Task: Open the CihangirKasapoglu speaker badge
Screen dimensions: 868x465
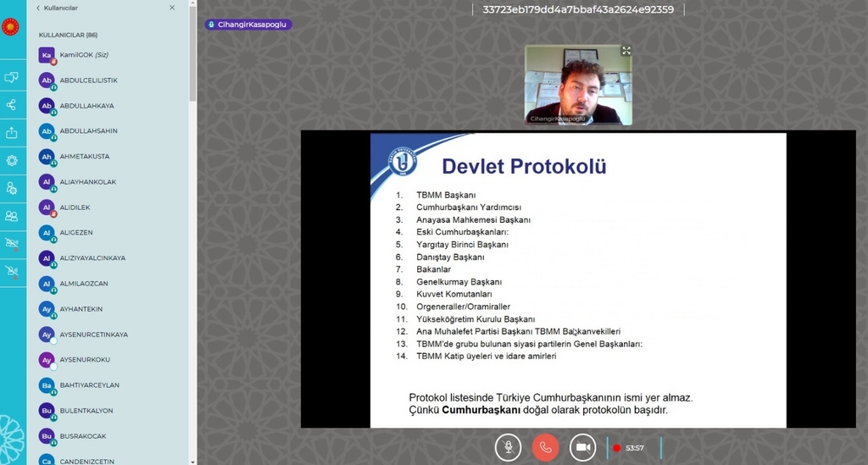Action: [248, 25]
